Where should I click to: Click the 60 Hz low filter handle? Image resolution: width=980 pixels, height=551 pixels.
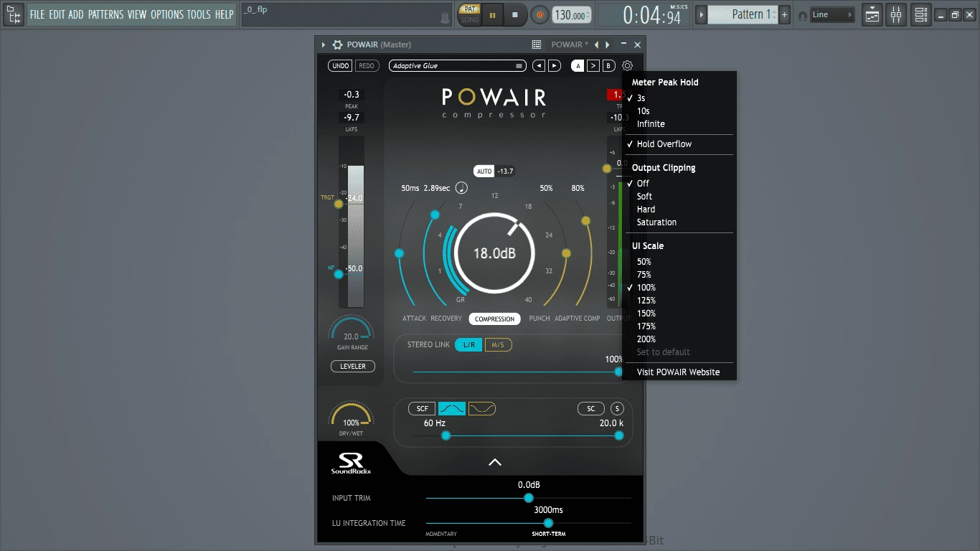point(446,435)
